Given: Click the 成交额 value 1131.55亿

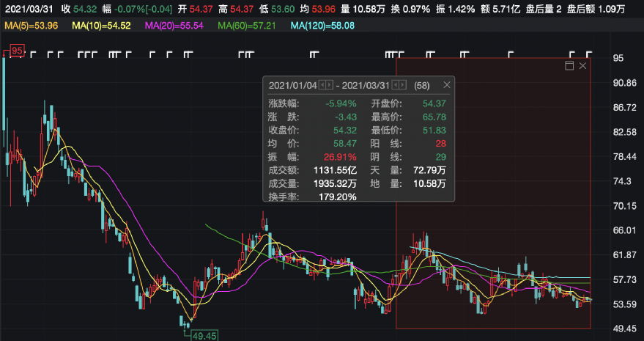Looking at the screenshot, I should pos(335,170).
